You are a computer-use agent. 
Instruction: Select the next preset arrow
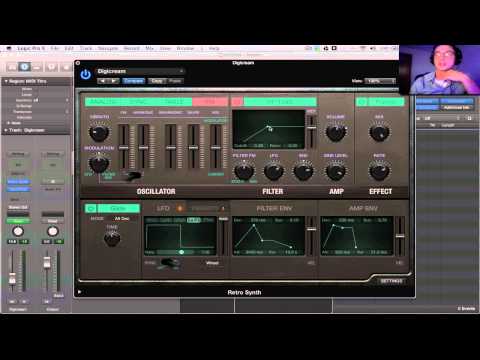pyautogui.click(x=114, y=81)
